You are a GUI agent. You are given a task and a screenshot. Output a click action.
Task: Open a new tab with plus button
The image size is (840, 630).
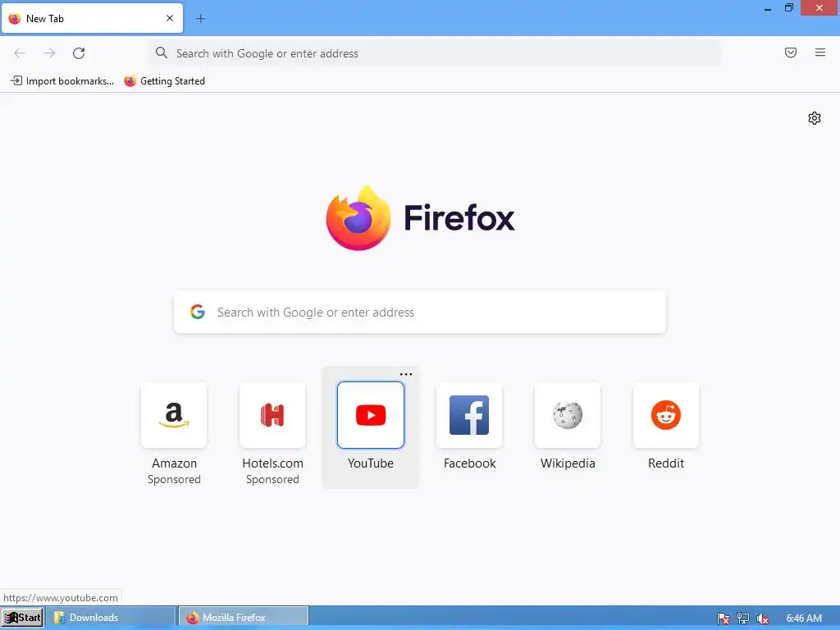click(x=200, y=19)
